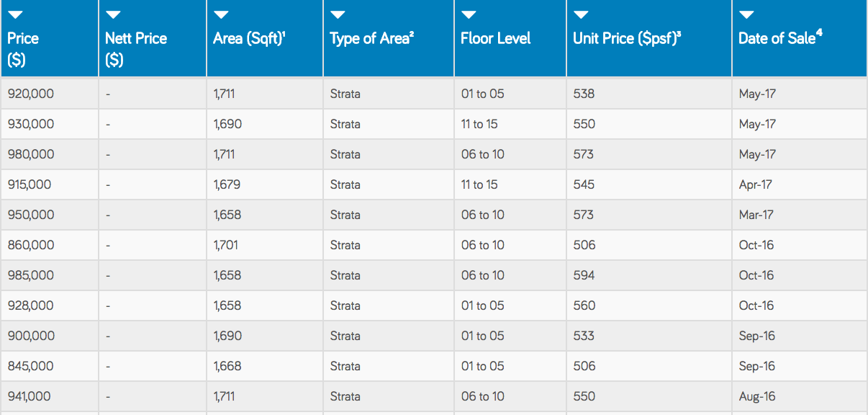Click the Aug-16 date cell
The width and height of the screenshot is (868, 415).
coord(800,396)
